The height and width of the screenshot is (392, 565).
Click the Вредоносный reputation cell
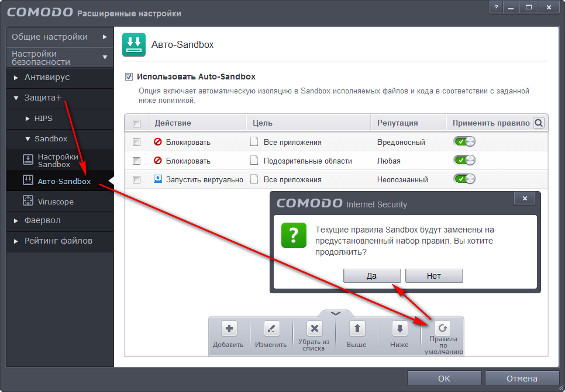coord(401,142)
